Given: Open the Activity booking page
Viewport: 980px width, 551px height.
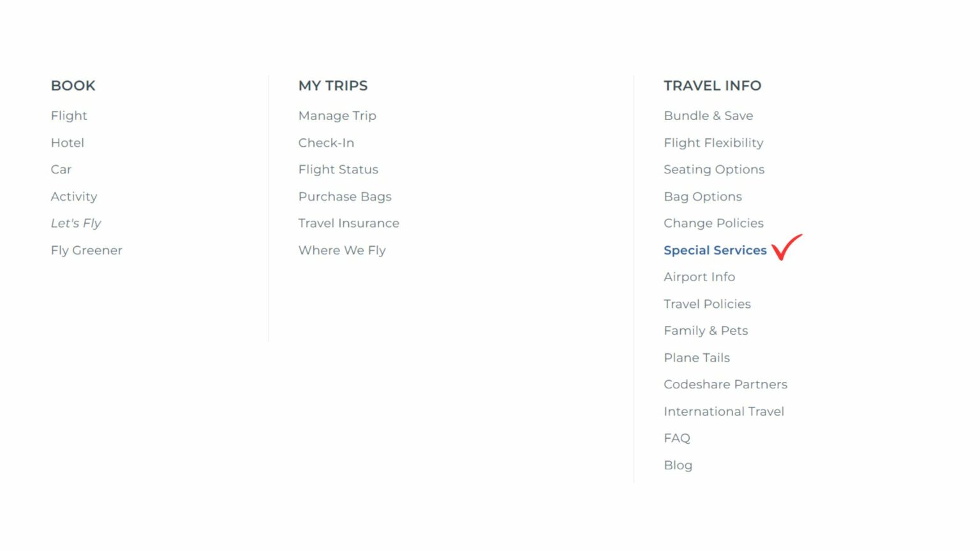Looking at the screenshot, I should pyautogui.click(x=74, y=196).
